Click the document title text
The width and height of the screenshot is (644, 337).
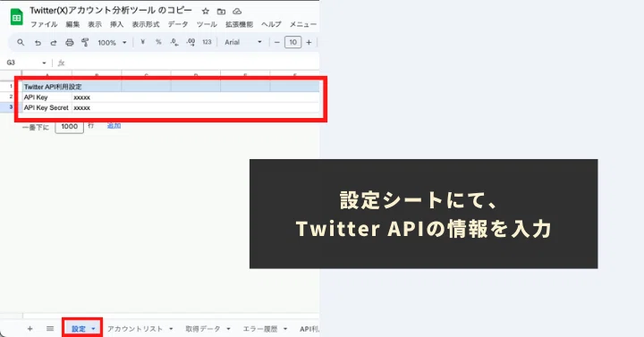(x=111, y=10)
